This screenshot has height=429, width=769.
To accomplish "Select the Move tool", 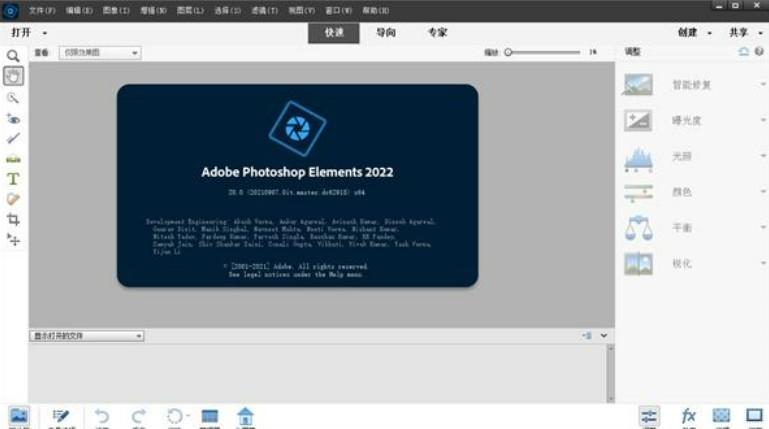I will pyautogui.click(x=13, y=240).
